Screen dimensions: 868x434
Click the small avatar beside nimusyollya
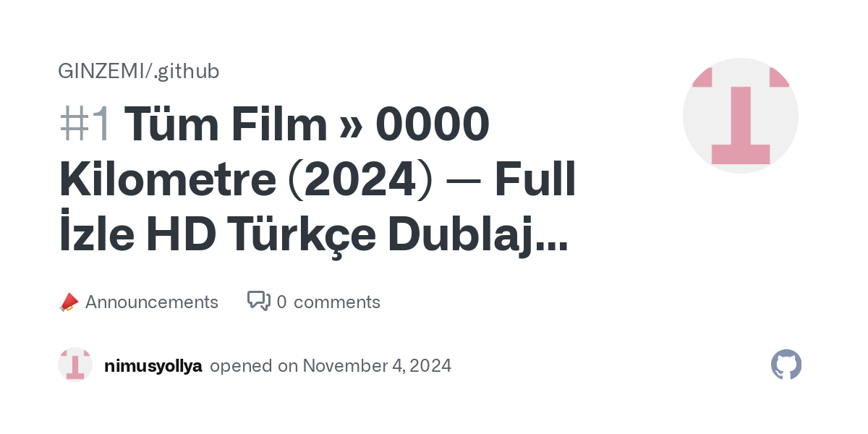tap(75, 365)
